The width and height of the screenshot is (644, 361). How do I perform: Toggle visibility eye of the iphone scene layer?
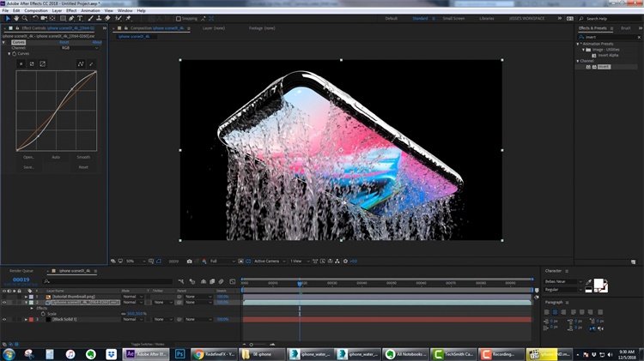click(x=4, y=303)
